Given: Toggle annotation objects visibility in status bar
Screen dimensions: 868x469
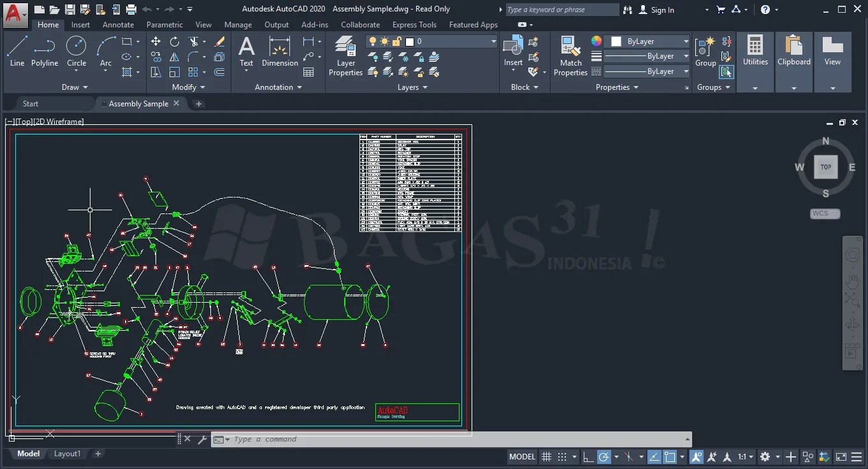Looking at the screenshot, I should click(697, 457).
